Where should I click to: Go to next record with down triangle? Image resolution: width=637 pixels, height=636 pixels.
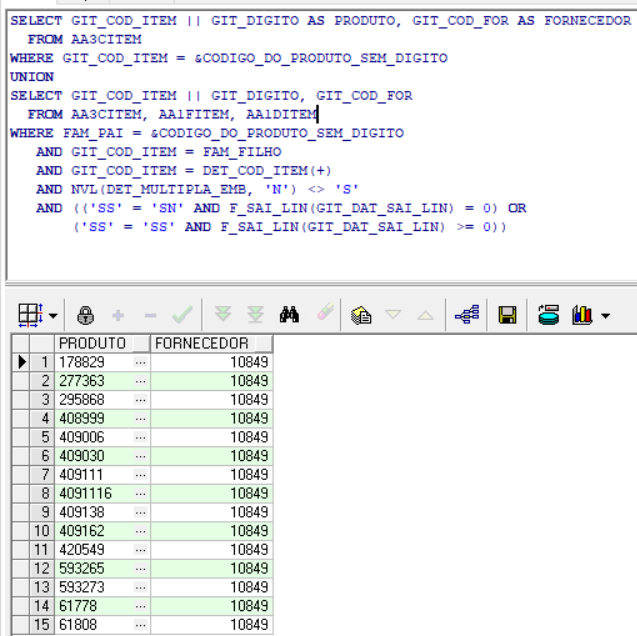tap(393, 314)
